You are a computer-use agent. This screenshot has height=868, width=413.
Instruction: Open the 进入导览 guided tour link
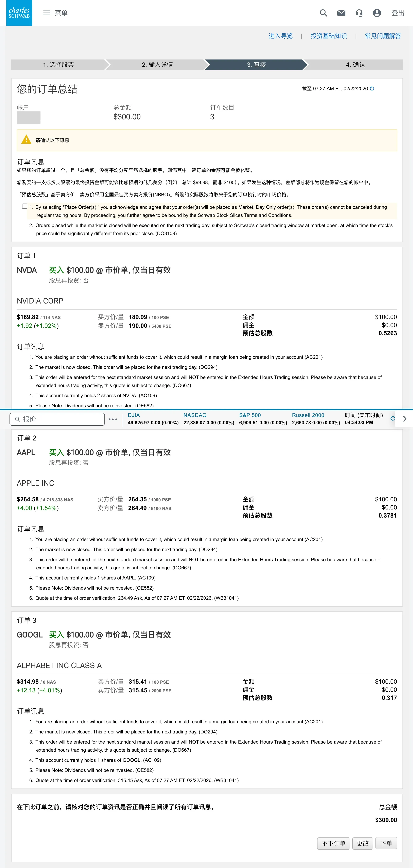point(281,36)
